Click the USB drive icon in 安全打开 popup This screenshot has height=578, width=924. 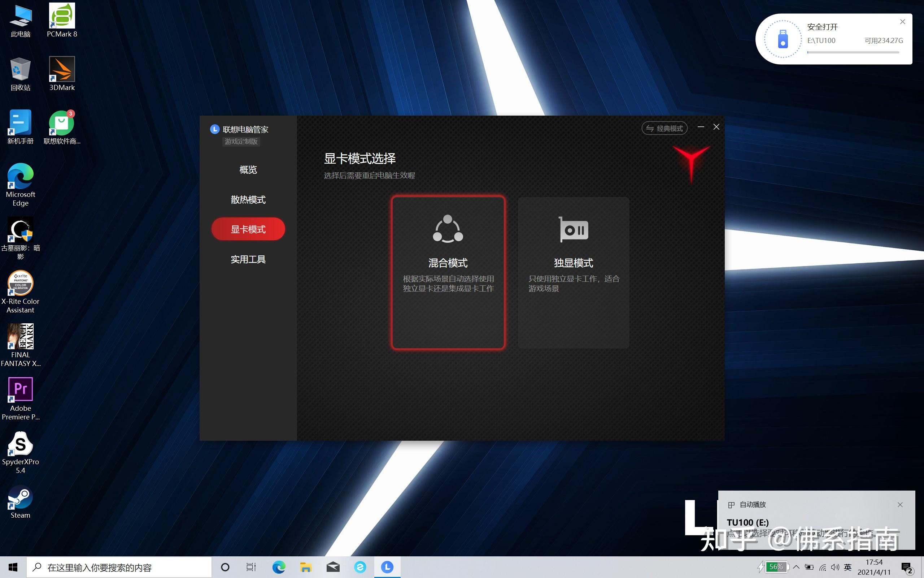pyautogui.click(x=783, y=39)
